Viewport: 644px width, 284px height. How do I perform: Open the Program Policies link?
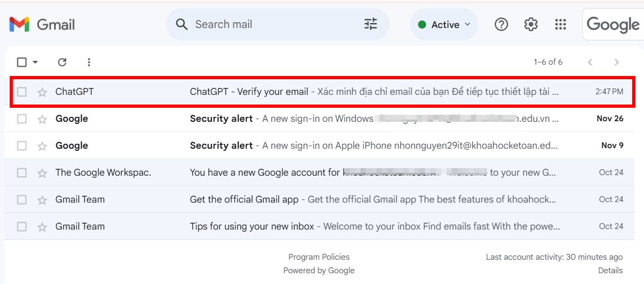tap(319, 257)
